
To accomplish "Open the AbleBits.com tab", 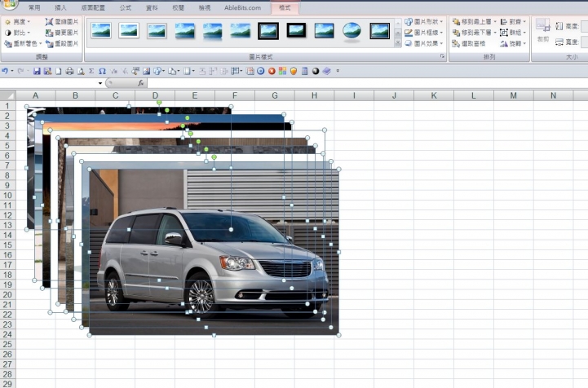I will [243, 7].
